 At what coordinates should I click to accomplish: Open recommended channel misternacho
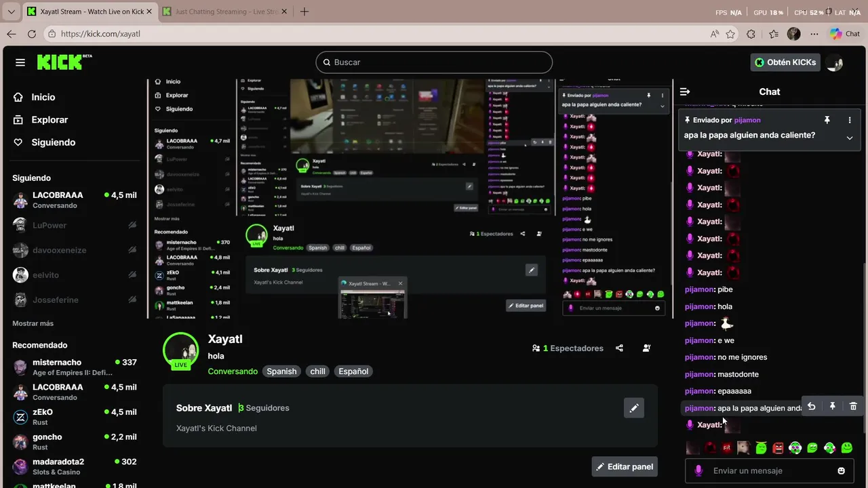[75, 367]
